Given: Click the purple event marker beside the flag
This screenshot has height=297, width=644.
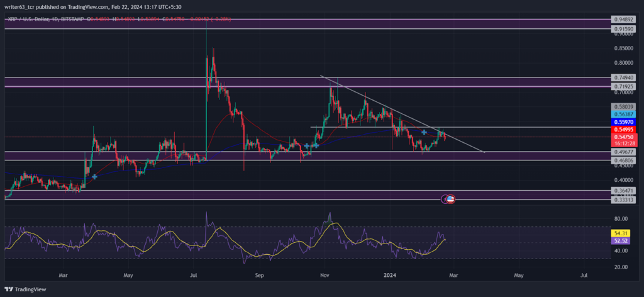Looking at the screenshot, I should pyautogui.click(x=444, y=199).
